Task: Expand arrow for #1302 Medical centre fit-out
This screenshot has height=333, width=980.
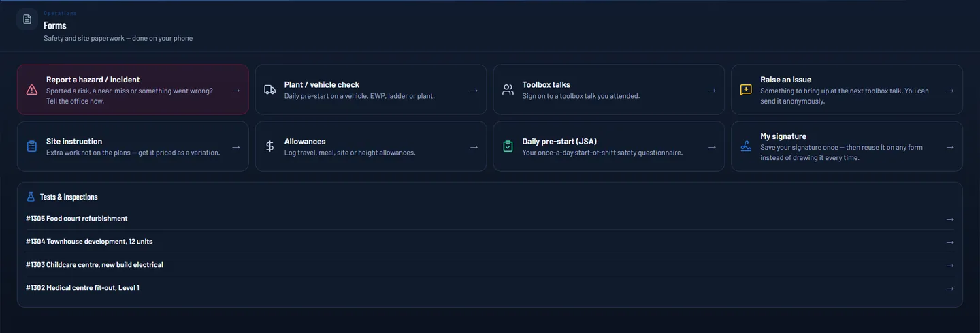Action: (x=950, y=289)
